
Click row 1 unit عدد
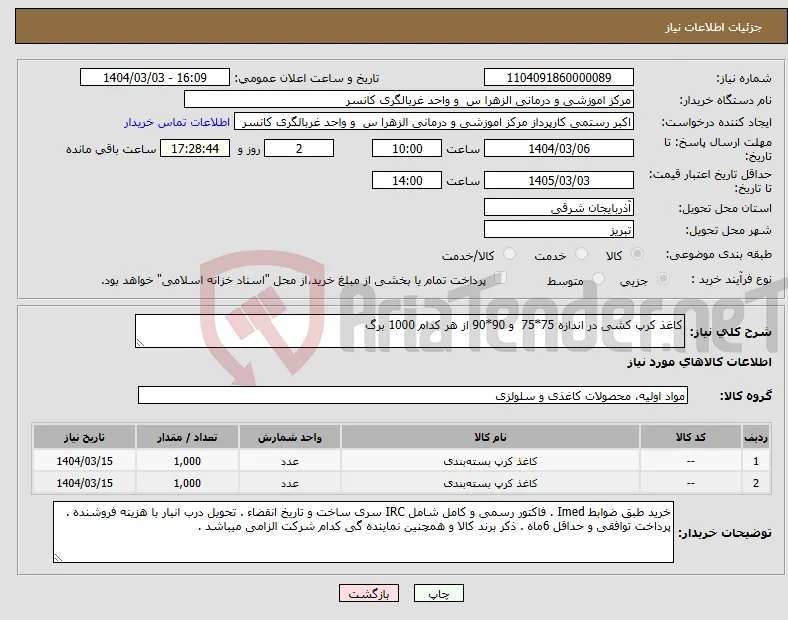click(x=290, y=461)
